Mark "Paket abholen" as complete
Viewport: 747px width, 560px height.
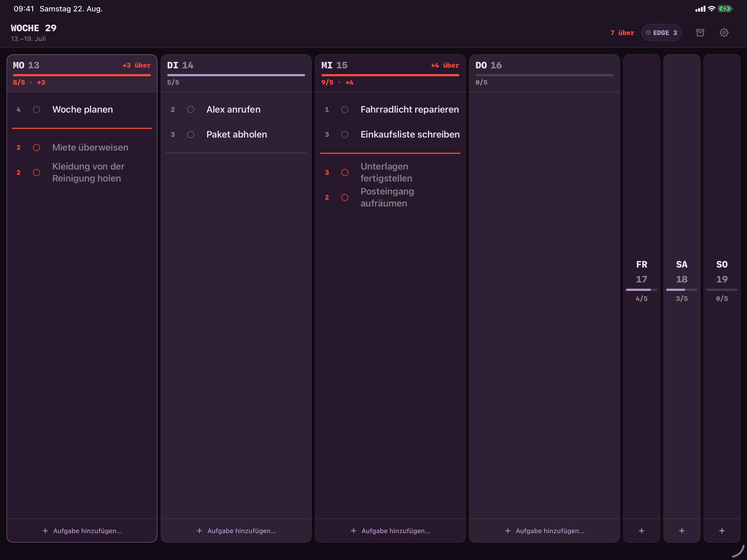pos(191,134)
